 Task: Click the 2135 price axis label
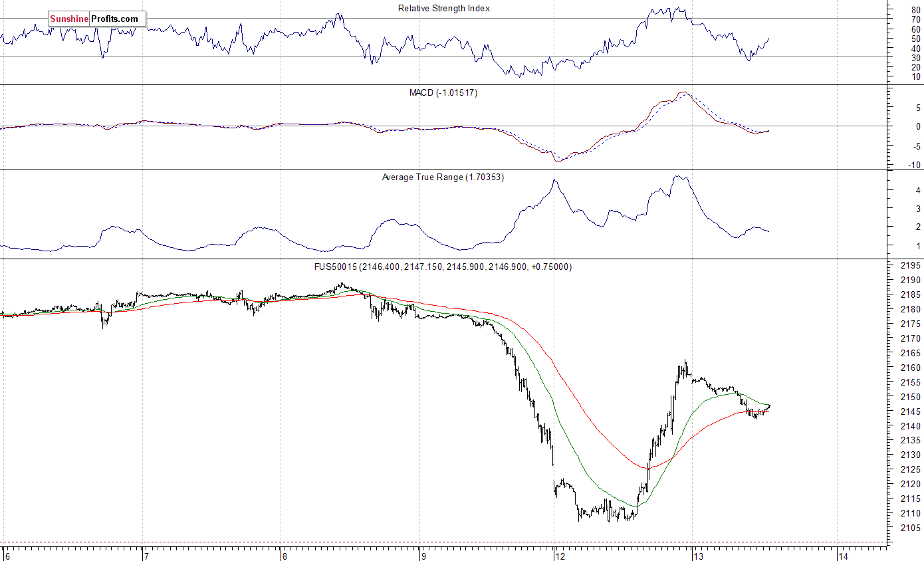pos(911,441)
